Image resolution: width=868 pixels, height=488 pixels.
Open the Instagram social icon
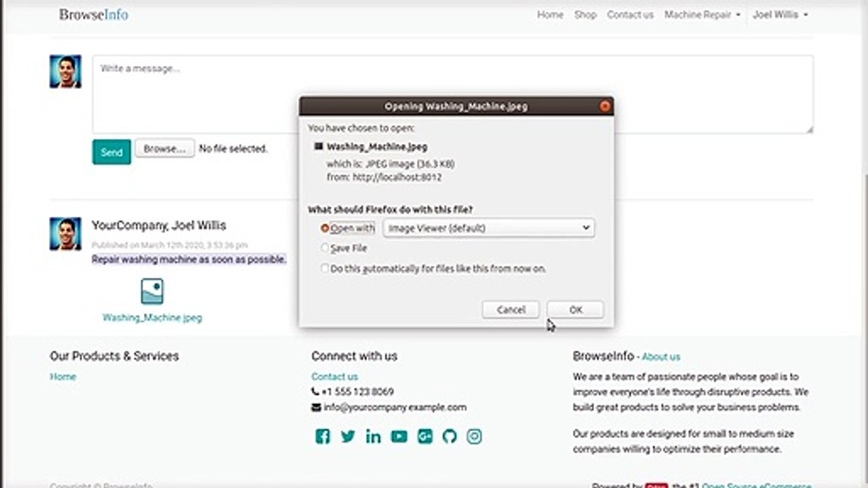coord(475,436)
